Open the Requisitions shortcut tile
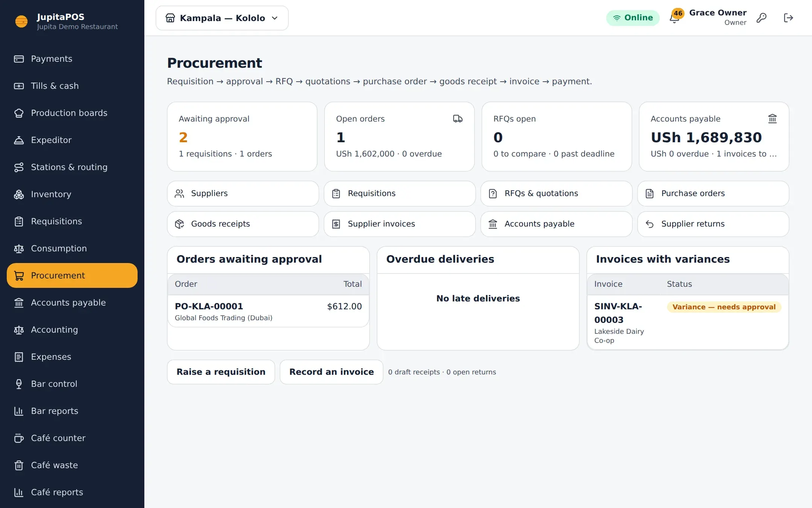 click(400, 193)
